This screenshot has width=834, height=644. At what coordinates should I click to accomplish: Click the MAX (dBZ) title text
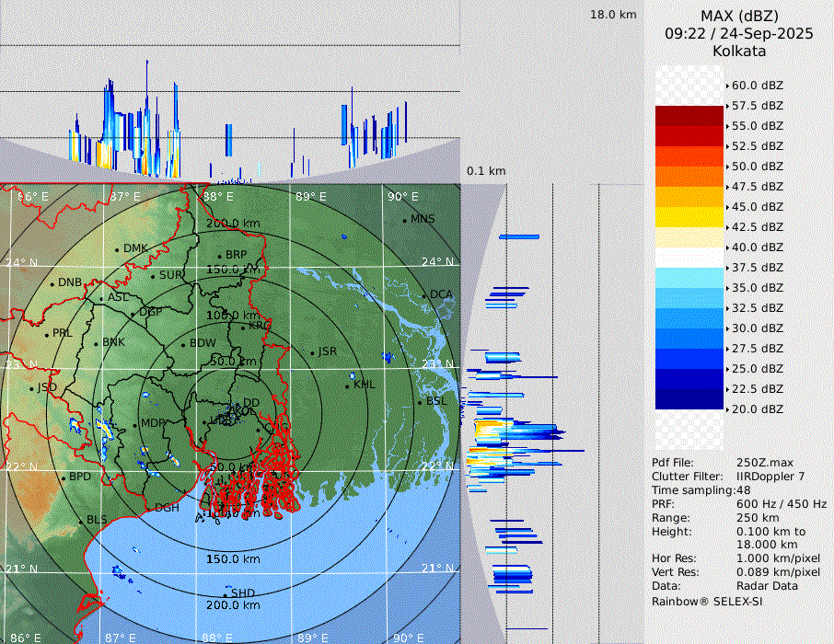pyautogui.click(x=739, y=16)
